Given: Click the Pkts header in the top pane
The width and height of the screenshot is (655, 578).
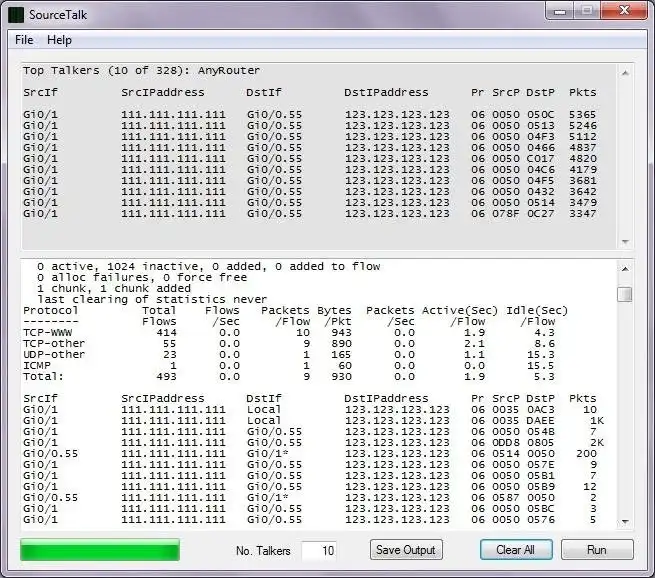Looking at the screenshot, I should (583, 92).
